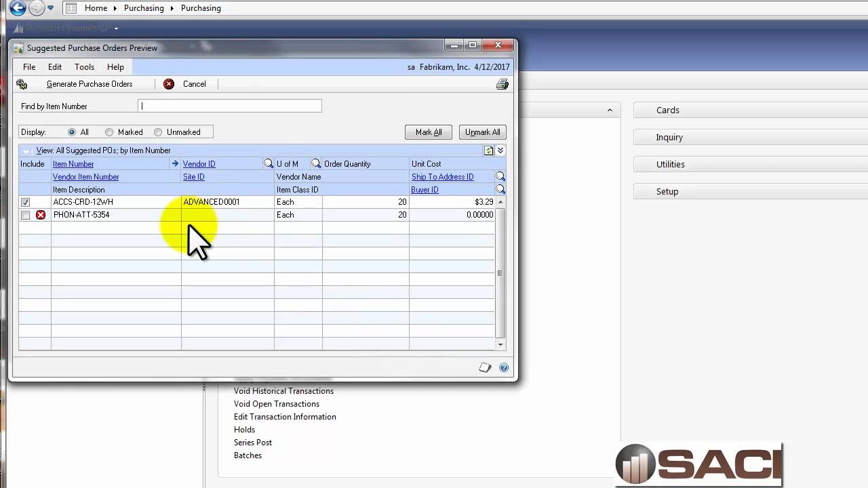
Task: Click the ACCS-CRD-12WH item cell
Action: [116, 202]
